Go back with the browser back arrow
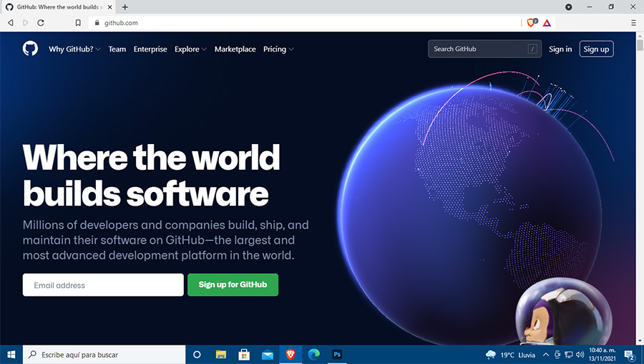 (x=11, y=23)
